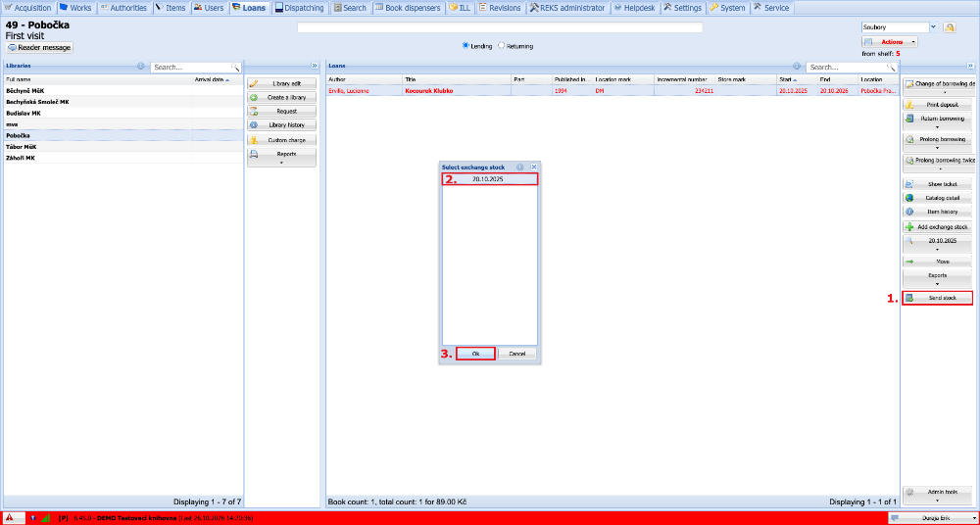Open the Authorities tab
Image resolution: width=980 pixels, height=525 pixels.
point(123,8)
